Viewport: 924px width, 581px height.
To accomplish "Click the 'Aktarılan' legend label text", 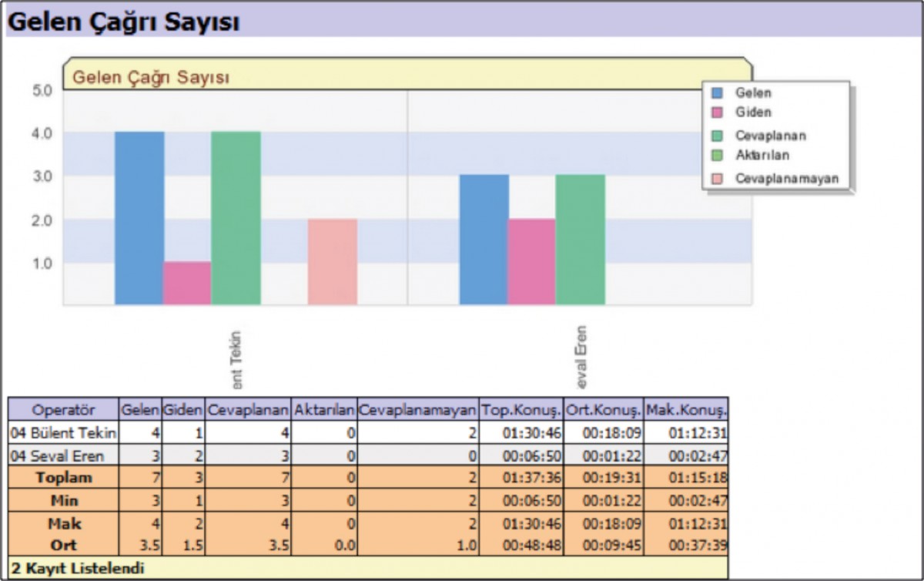I will tap(762, 155).
